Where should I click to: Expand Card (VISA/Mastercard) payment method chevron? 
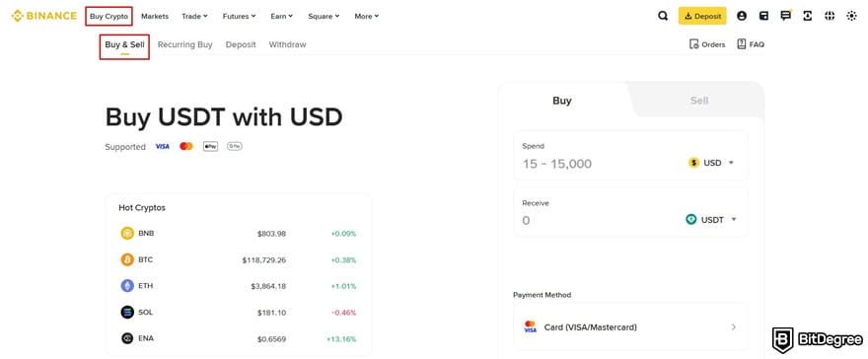pos(734,326)
